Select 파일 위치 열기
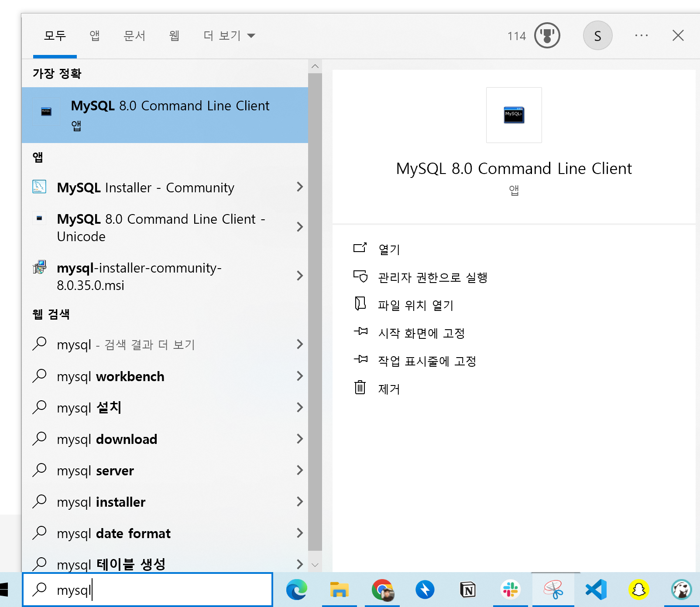Viewport: 700px width, 607px height. pyautogui.click(x=416, y=305)
